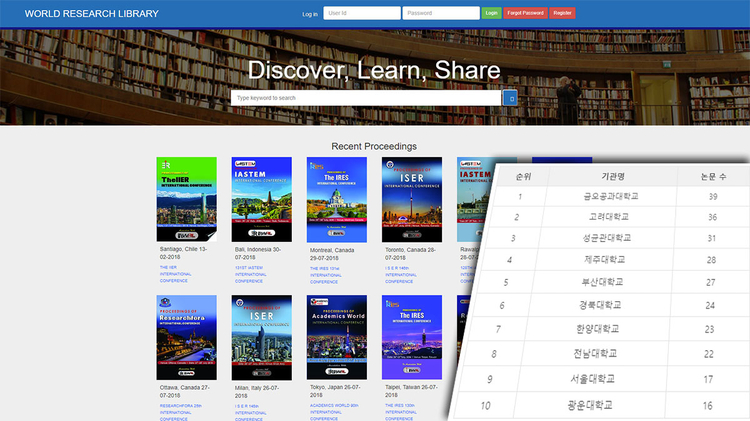Click the IRES 131st conference link under Montreal
Screen dimensions: 750x421
[325, 275]
